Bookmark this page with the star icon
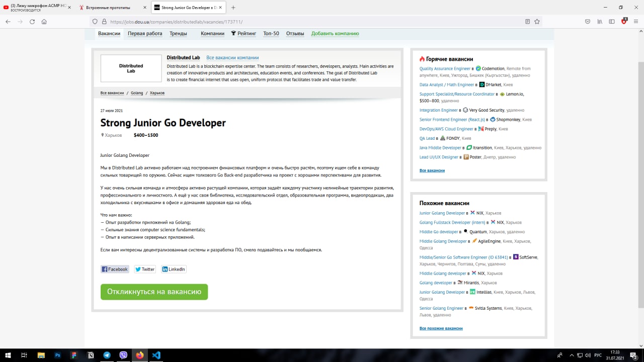The width and height of the screenshot is (644, 362). [x=537, y=22]
